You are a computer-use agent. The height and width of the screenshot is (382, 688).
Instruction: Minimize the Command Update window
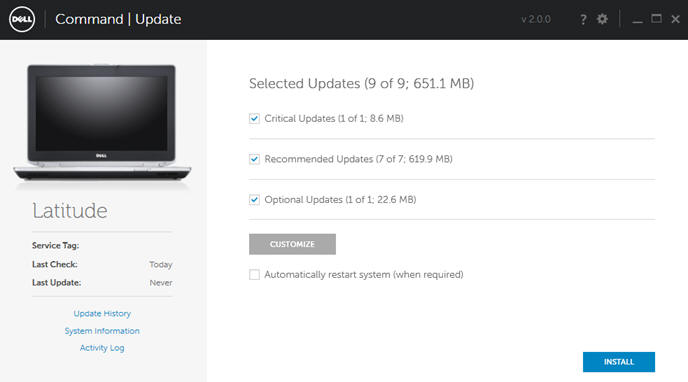[x=638, y=20]
